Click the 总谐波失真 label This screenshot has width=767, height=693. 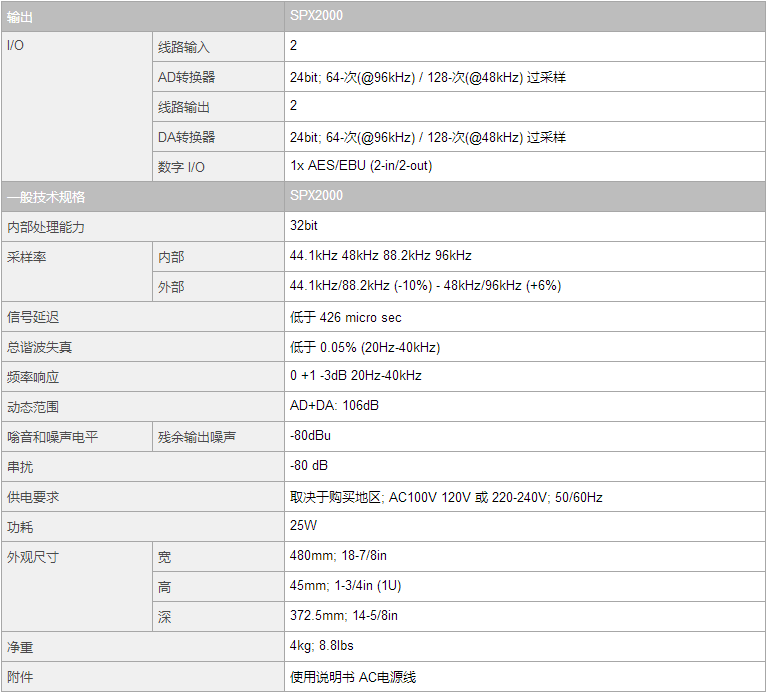point(40,347)
